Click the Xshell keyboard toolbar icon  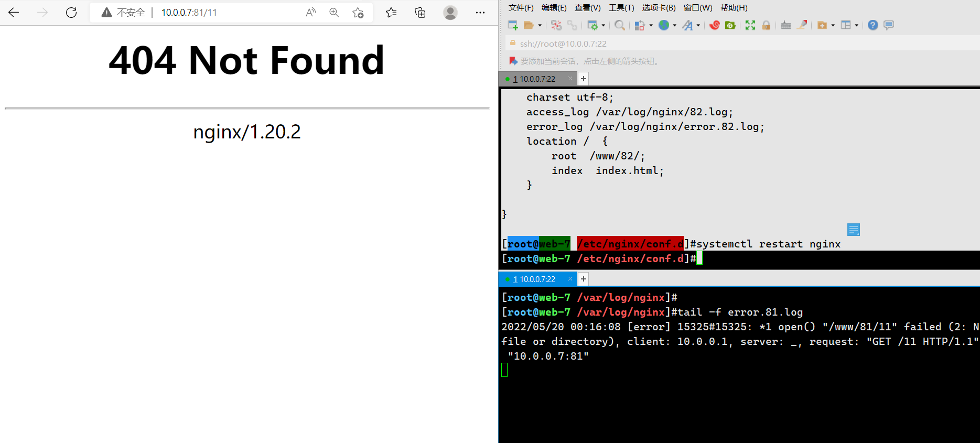click(x=786, y=25)
